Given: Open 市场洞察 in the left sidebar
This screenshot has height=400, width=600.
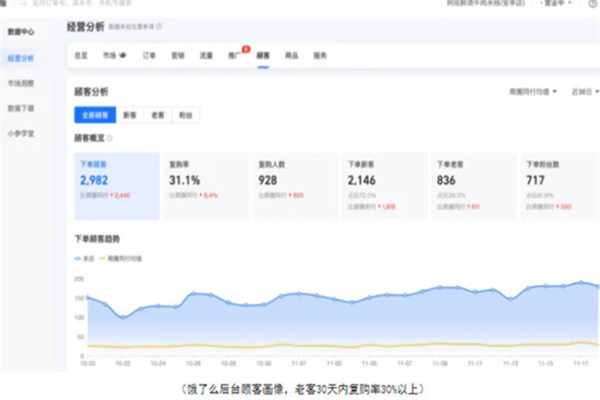Looking at the screenshot, I should (21, 83).
